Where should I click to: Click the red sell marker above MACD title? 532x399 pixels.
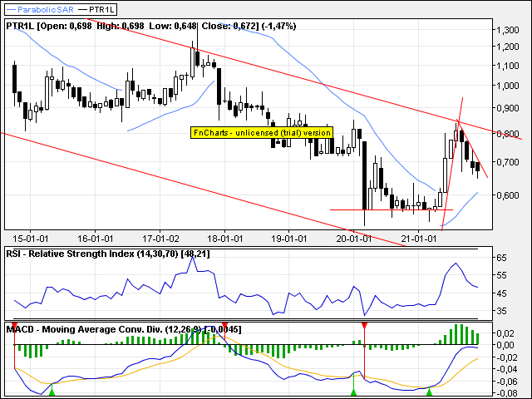tap(14, 325)
